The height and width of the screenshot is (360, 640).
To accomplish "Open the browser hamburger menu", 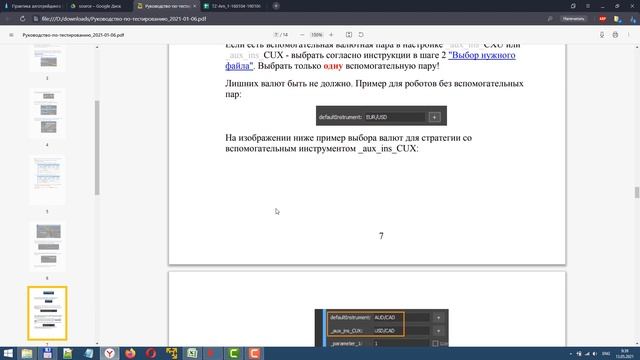I will pyautogui.click(x=588, y=6).
